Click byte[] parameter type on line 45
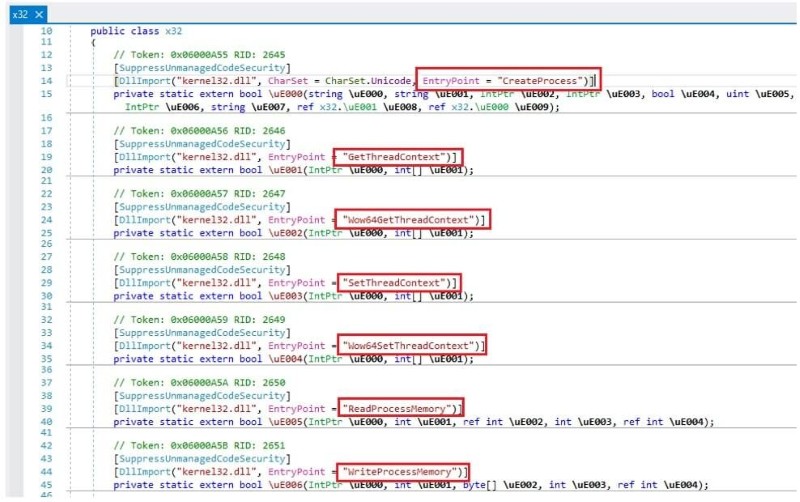800x502 pixels. click(480, 485)
